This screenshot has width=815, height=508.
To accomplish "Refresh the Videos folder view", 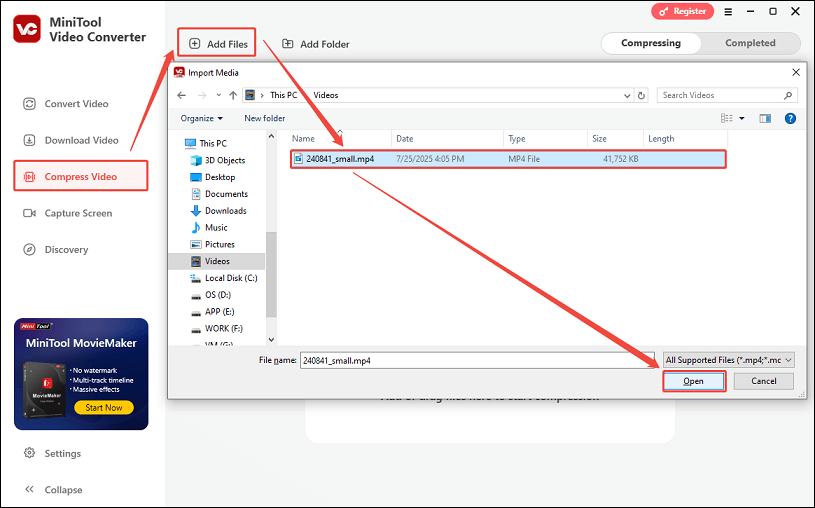I will click(641, 96).
